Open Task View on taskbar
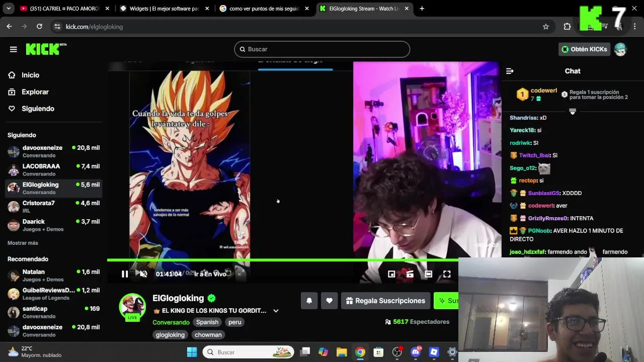Screen dimensions: 644x362 305,352
